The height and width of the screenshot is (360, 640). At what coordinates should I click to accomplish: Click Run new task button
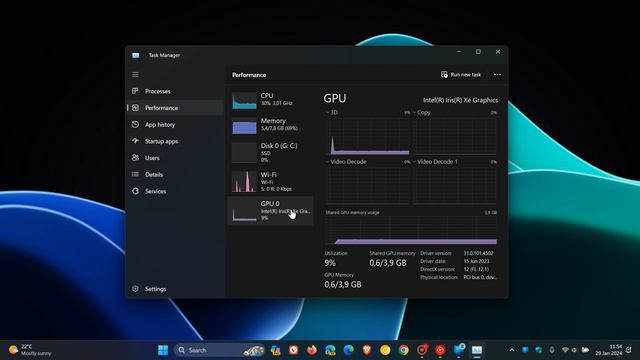click(461, 75)
